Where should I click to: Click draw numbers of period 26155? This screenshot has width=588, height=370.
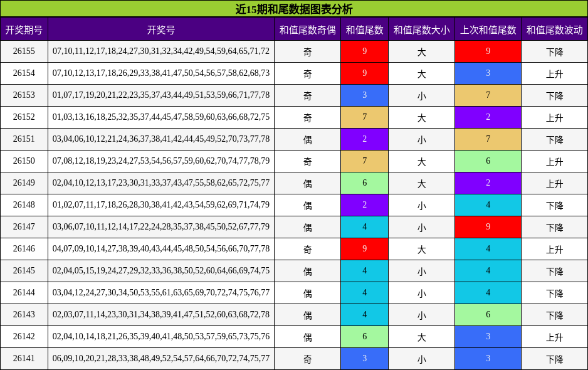click(x=161, y=51)
